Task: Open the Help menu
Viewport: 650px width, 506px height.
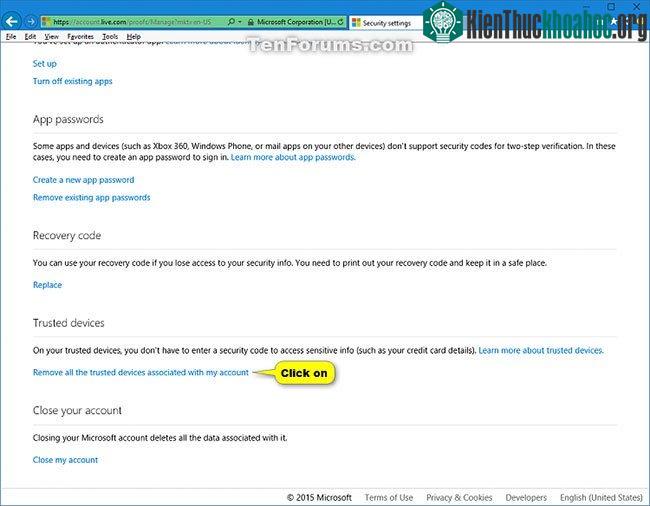Action: click(x=133, y=36)
